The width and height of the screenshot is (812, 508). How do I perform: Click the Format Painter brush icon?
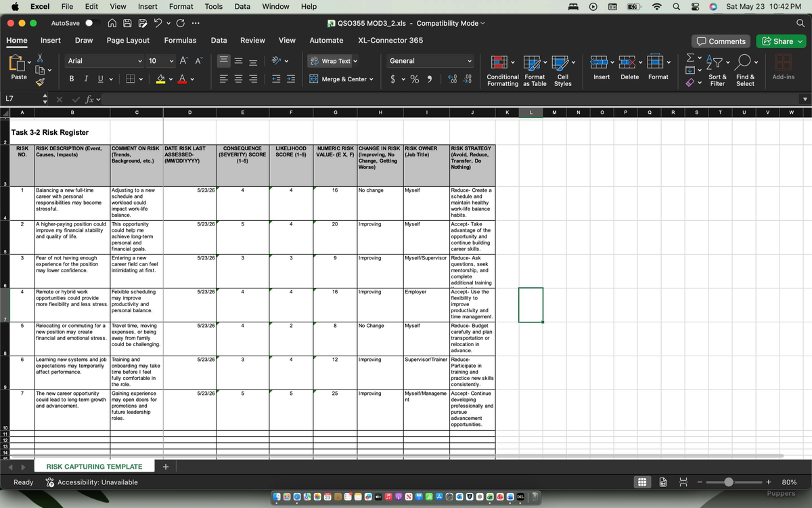pos(41,82)
